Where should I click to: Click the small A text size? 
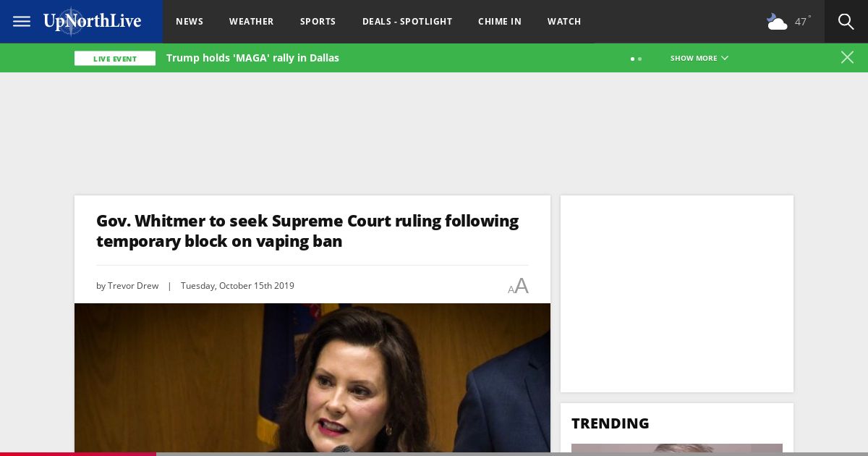point(511,289)
